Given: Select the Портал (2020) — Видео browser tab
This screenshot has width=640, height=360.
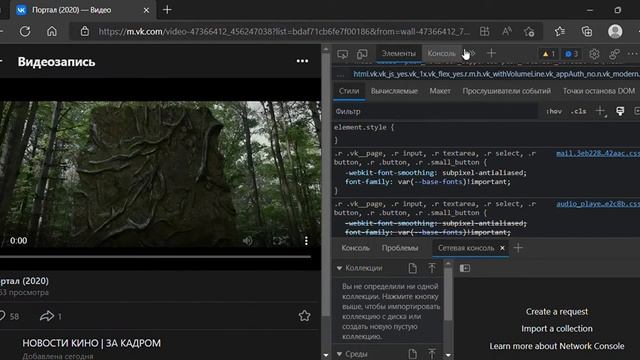Looking at the screenshot, I should click(x=83, y=10).
